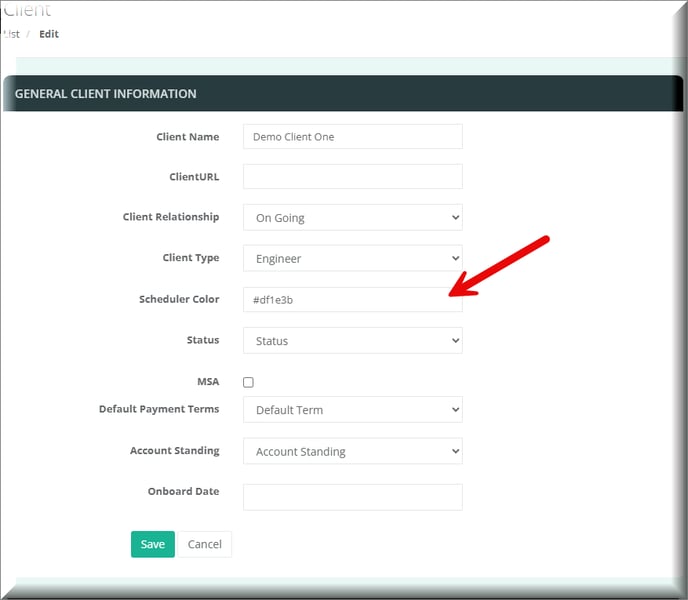Click the MSA label text

point(208,382)
